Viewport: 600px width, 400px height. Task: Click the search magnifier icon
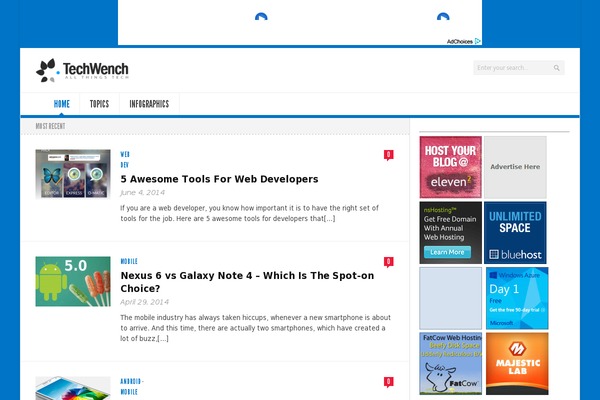pyautogui.click(x=556, y=68)
